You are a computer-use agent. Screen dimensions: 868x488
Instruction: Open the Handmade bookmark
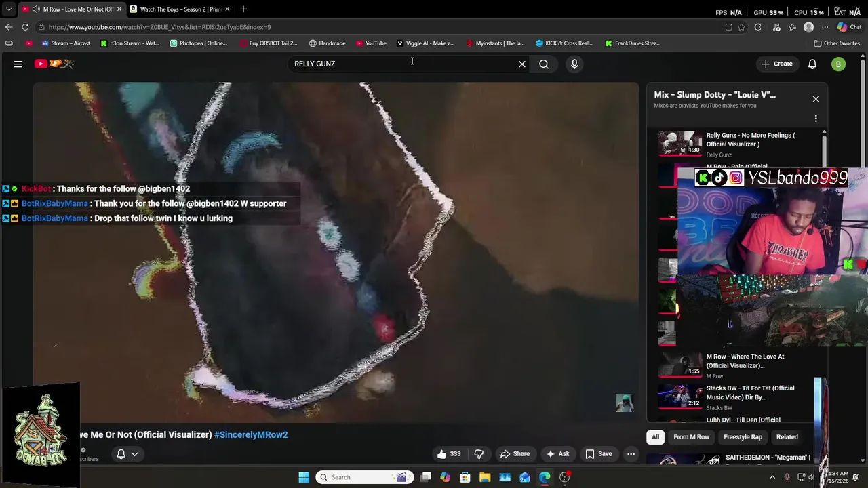click(x=328, y=43)
